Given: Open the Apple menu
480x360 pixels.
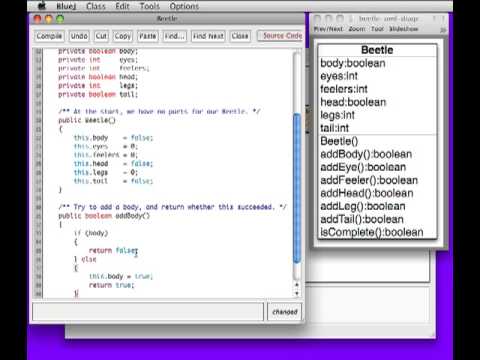Looking at the screenshot, I should point(42,6).
